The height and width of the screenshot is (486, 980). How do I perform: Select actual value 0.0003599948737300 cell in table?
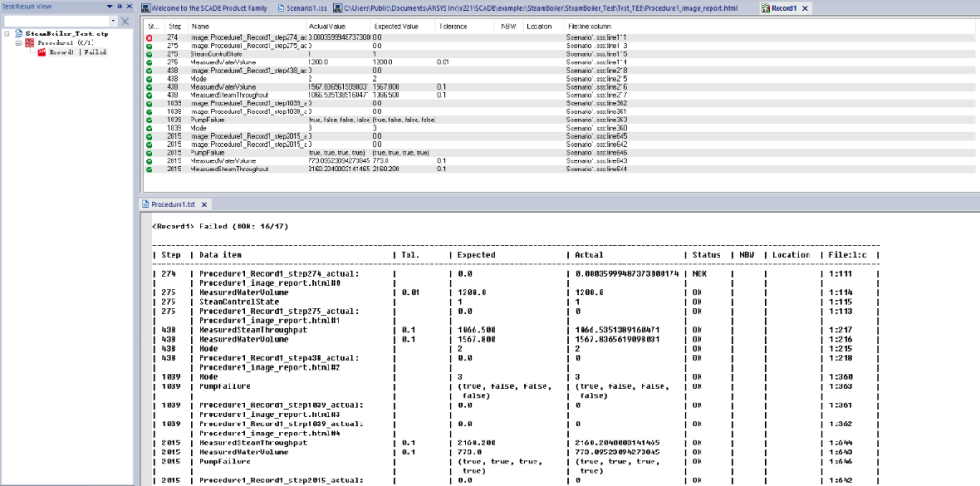(x=338, y=38)
